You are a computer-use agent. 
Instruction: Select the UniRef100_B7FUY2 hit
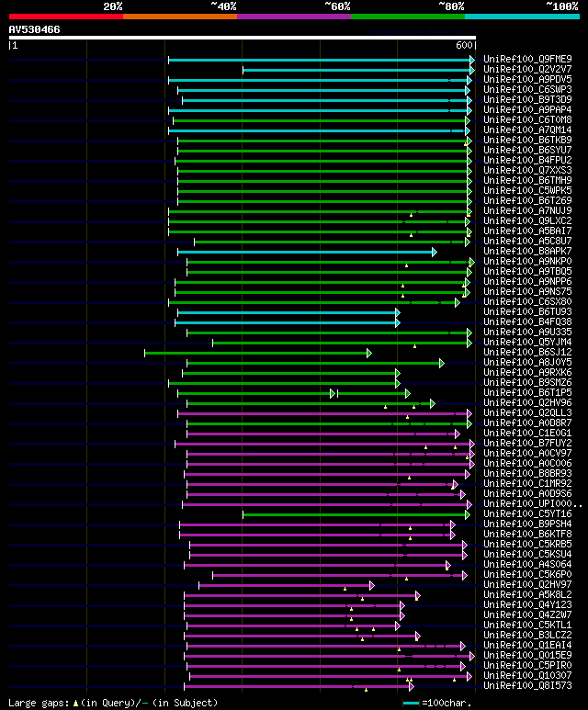click(527, 444)
